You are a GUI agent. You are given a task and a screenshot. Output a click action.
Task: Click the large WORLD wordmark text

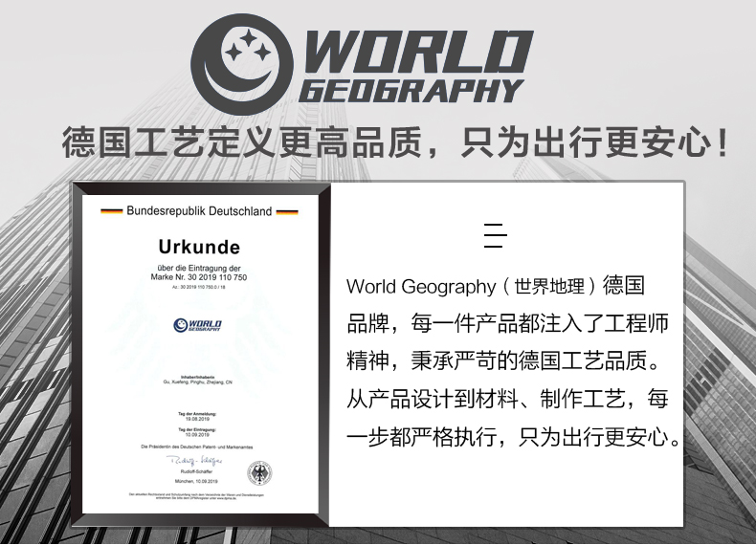pos(417,52)
